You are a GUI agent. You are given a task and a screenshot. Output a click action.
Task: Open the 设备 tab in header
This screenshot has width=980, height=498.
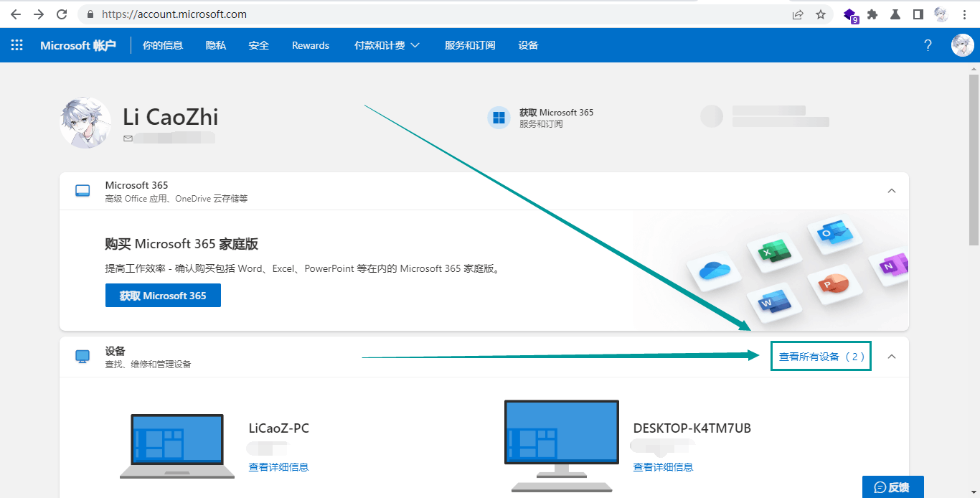[528, 45]
